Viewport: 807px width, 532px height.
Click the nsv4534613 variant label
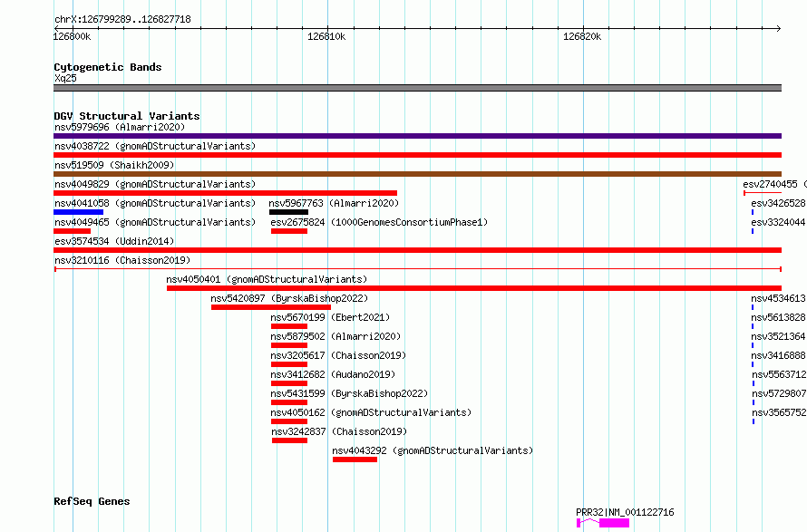pyautogui.click(x=779, y=298)
